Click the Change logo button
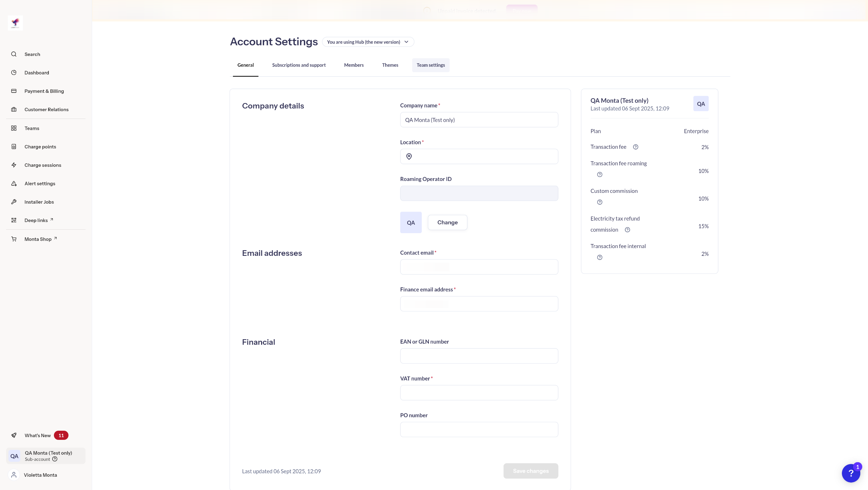Image resolution: width=868 pixels, height=490 pixels. [447, 222]
